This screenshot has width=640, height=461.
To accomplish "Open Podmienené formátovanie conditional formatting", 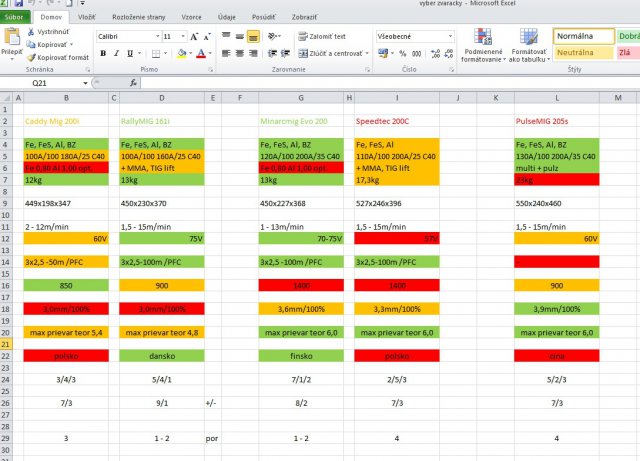I will [483, 45].
